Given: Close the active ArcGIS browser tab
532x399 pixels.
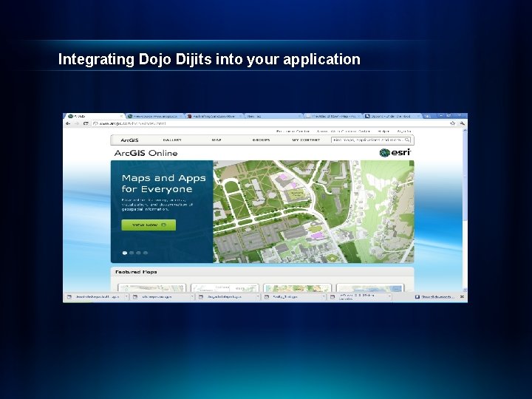Looking at the screenshot, I should coord(121,116).
